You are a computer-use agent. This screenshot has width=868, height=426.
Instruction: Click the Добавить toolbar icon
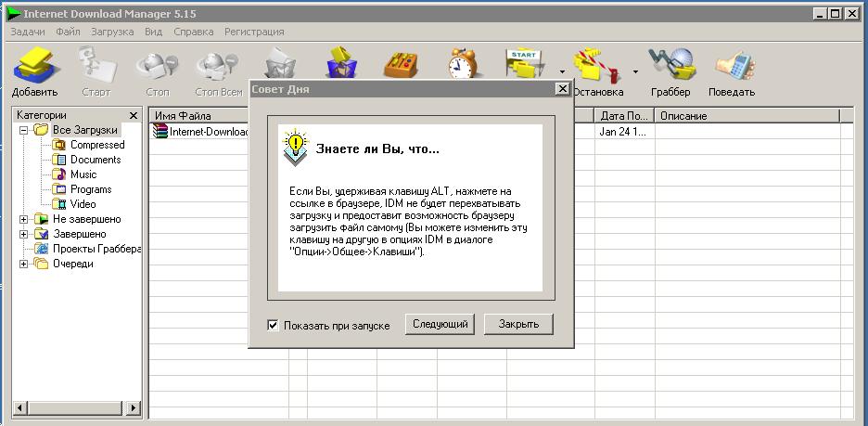[35, 64]
